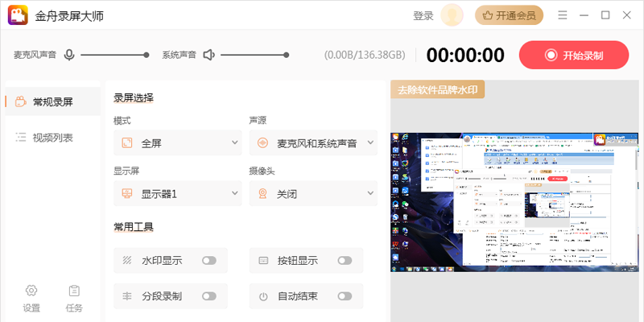Image resolution: width=644 pixels, height=322 pixels.
Task: Open the 声源 dropdown 麦克风和系统声音
Action: click(313, 143)
